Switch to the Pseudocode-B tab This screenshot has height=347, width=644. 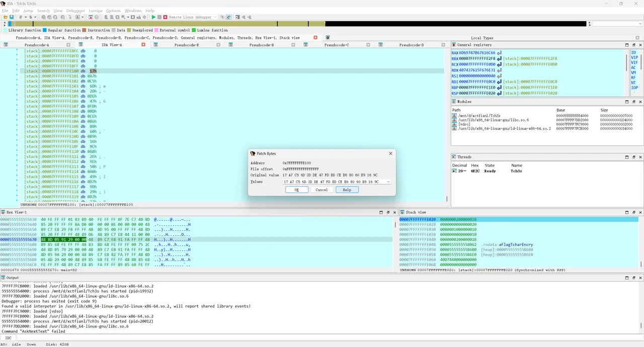262,45
